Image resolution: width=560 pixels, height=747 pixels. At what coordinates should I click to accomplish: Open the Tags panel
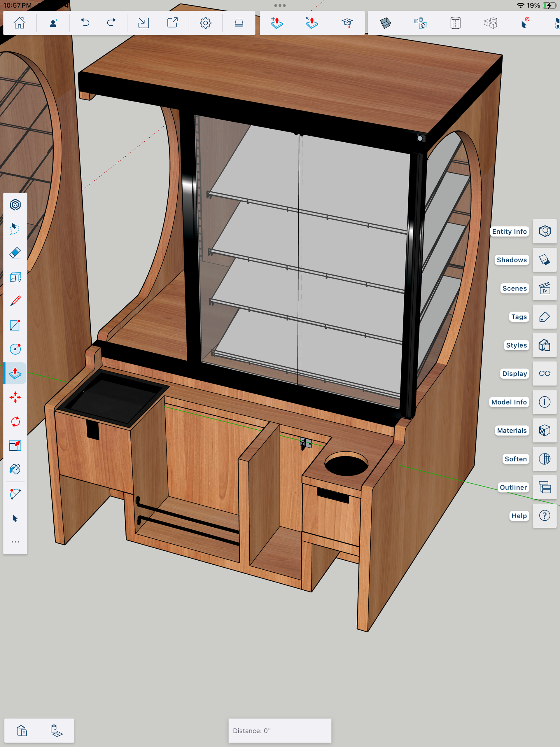[544, 317]
